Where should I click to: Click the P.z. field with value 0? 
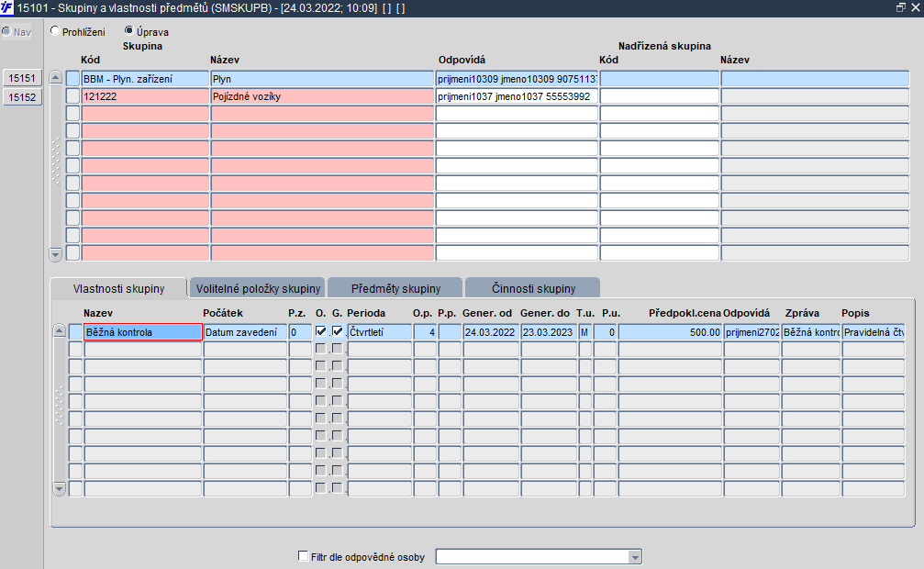300,332
